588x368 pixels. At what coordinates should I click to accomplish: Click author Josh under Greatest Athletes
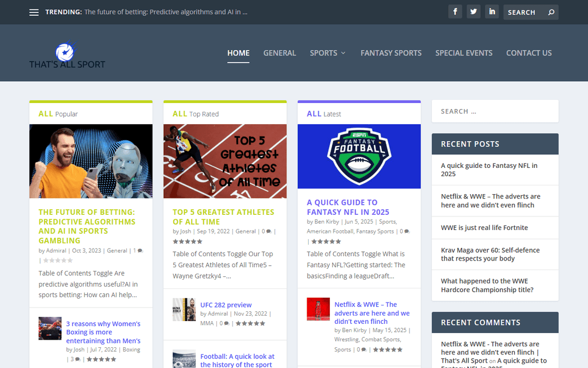click(x=185, y=231)
